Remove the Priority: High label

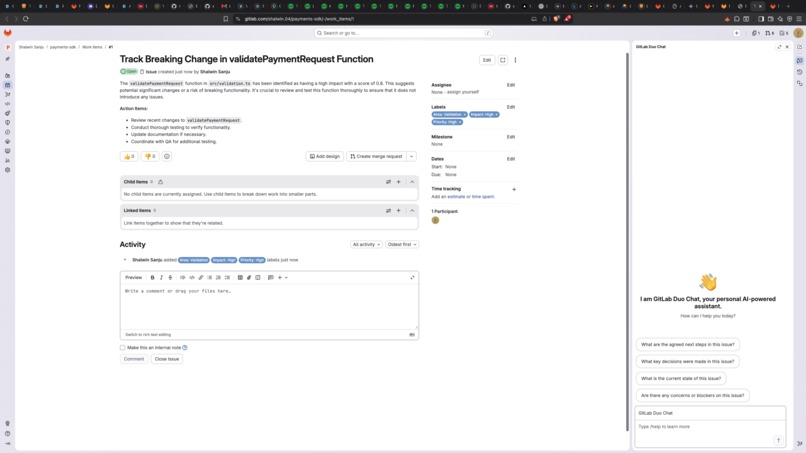tap(460, 122)
